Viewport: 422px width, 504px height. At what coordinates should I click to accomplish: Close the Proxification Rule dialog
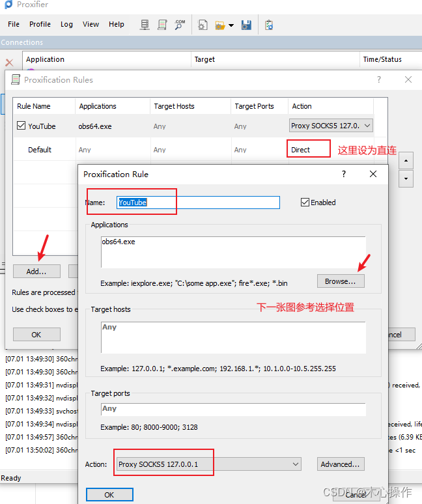click(373, 174)
